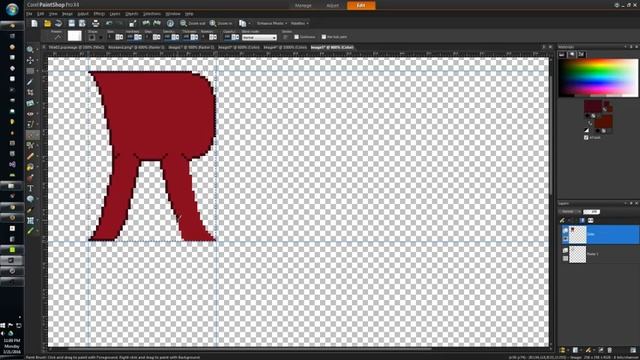
Task: Open the Windows Start orb
Action: [12, 9]
